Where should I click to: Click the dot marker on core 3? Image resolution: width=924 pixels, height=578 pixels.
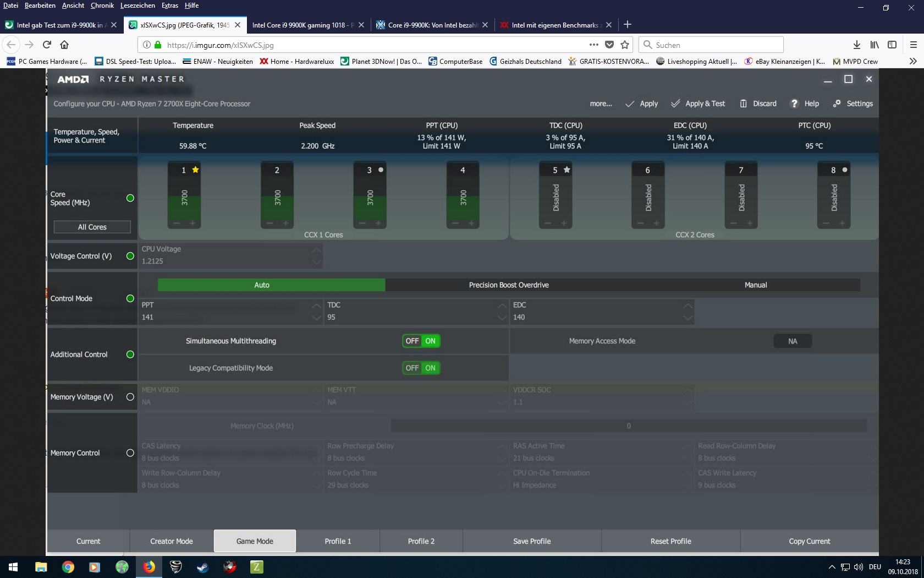tap(381, 170)
